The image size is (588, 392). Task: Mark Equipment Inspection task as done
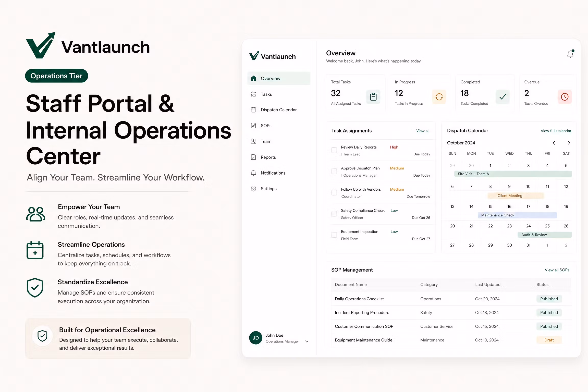[334, 235]
